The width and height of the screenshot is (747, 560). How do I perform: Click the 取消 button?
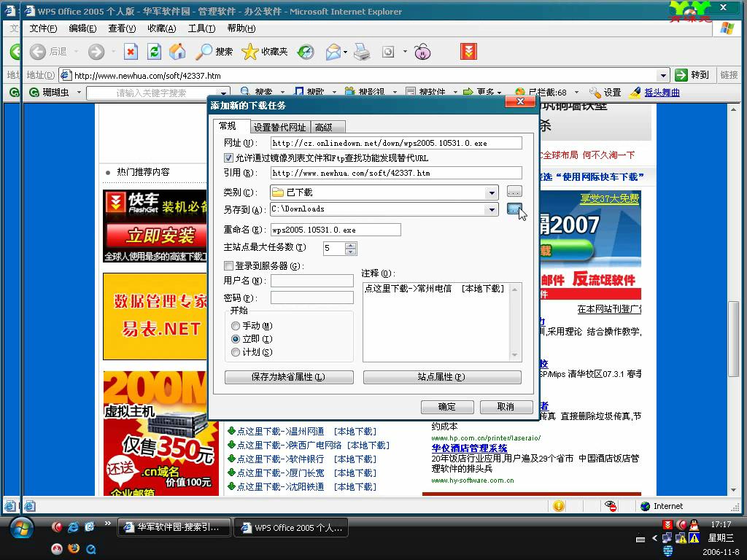506,407
